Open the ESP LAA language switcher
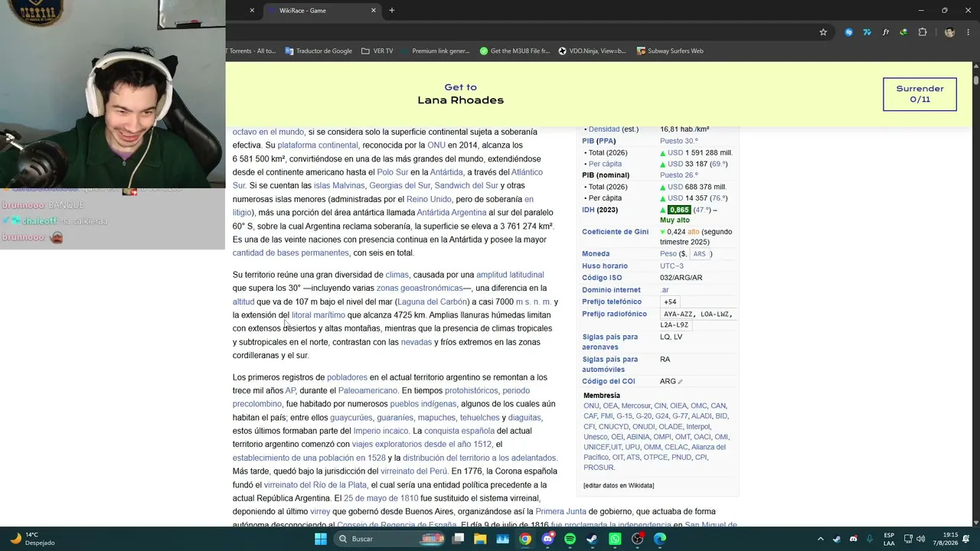Viewport: 980px width, 551px height. click(x=889, y=539)
